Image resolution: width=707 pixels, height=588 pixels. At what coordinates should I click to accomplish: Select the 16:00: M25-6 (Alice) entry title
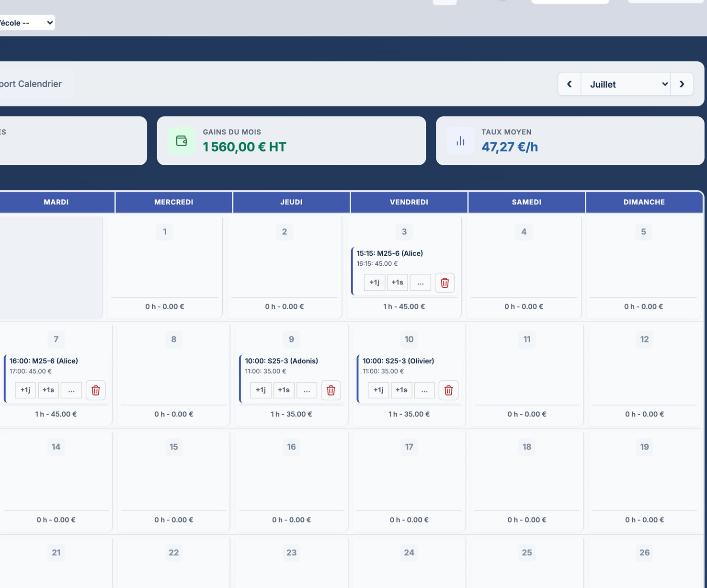tap(44, 361)
